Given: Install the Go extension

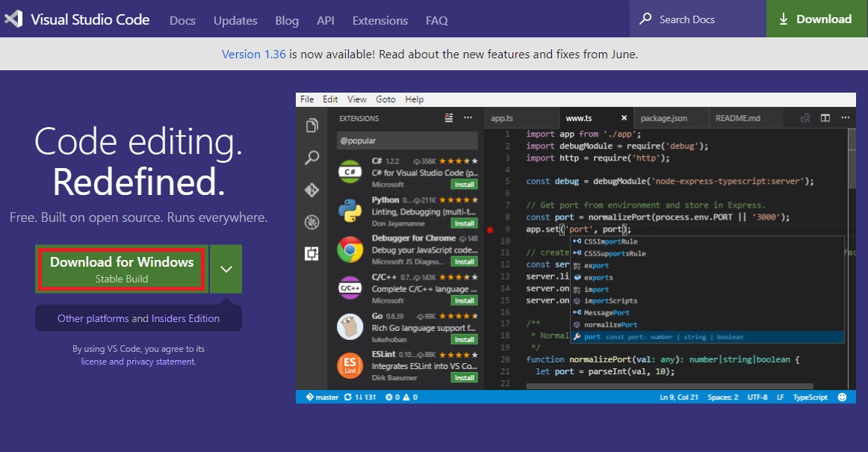Looking at the screenshot, I should pyautogui.click(x=465, y=339).
